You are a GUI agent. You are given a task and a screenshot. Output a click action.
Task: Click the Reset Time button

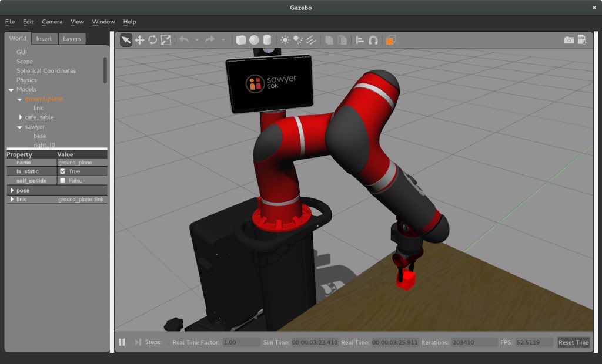(574, 342)
